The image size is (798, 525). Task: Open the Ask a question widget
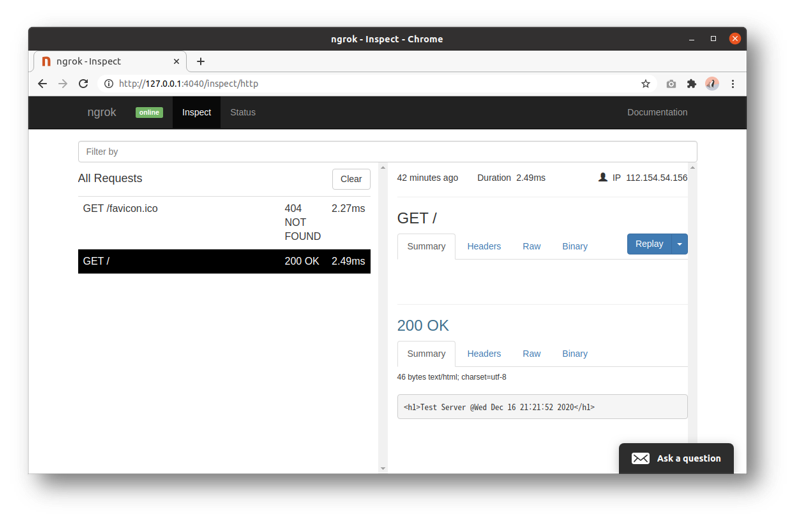click(676, 458)
